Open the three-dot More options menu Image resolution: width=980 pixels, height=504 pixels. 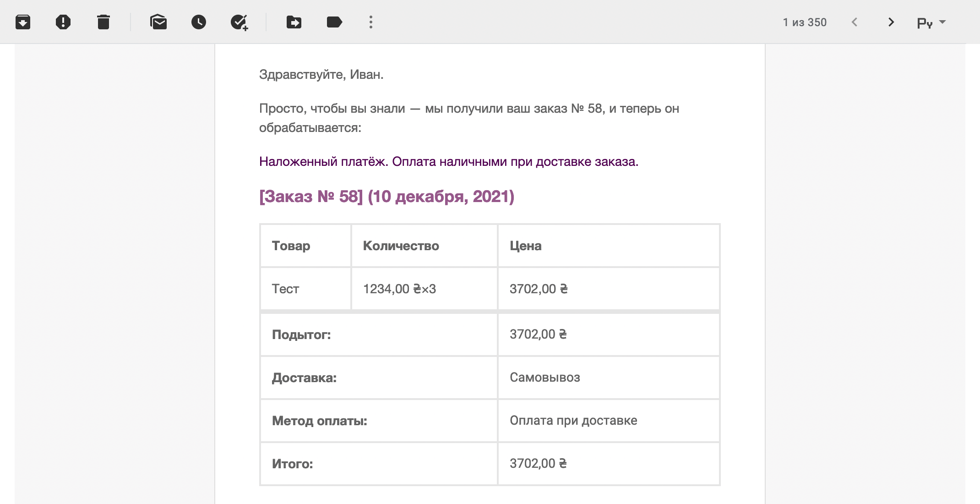[371, 22]
